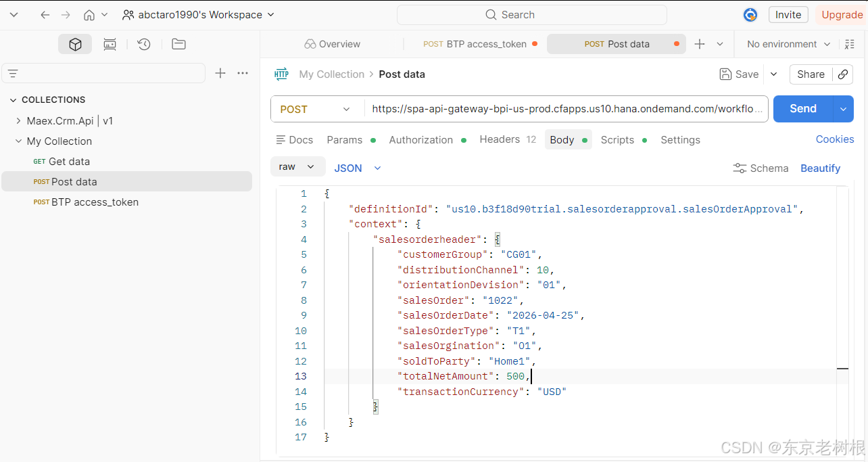868x462 pixels.
Task: Click the Beautify link
Action: [820, 168]
